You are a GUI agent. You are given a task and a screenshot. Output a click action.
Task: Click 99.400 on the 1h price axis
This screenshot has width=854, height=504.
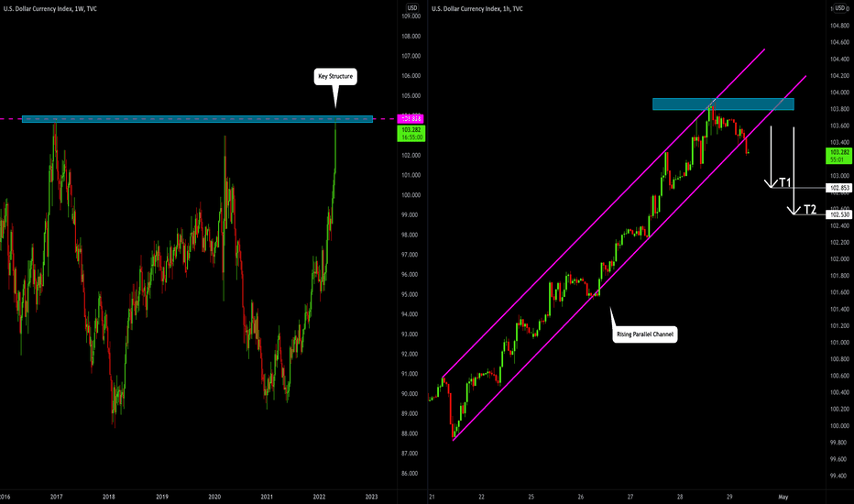[839, 477]
